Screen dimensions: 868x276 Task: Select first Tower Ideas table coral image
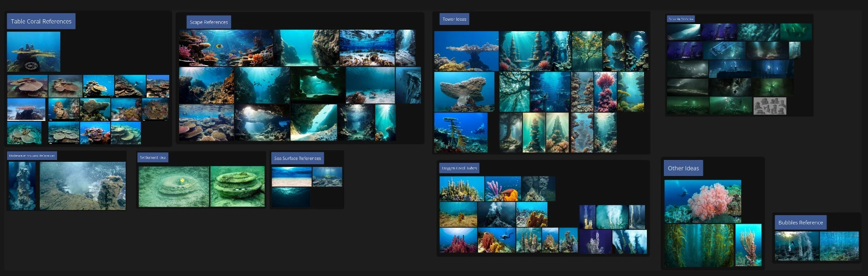point(466,51)
